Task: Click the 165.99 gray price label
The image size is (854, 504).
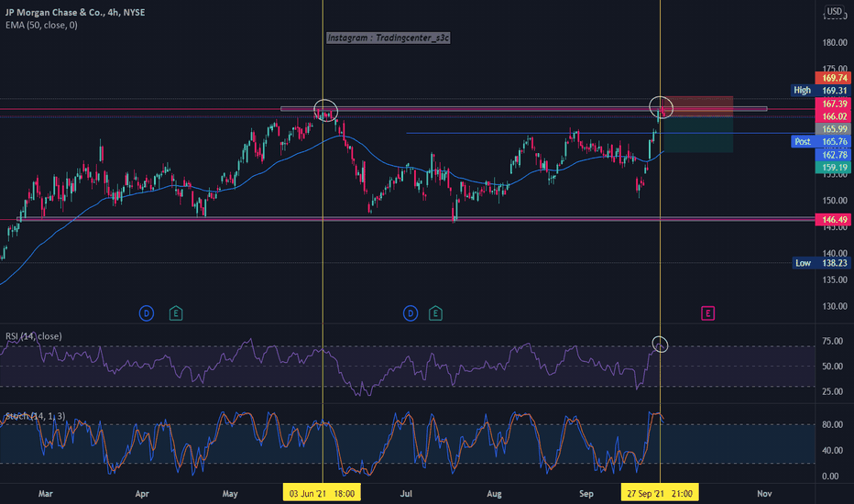Action: click(833, 129)
